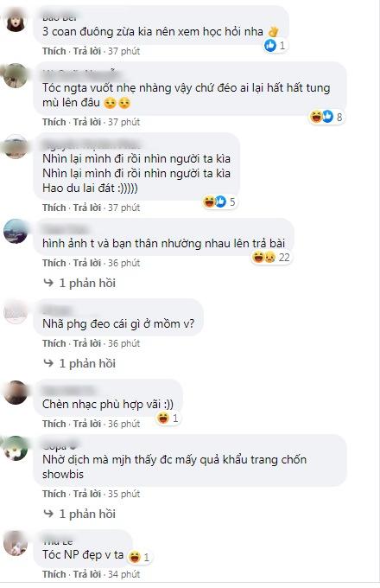Expand '1 phản hồi' under 'khẩu trang chốn showbis' comment
Image resolution: width=380 pixels, height=588 pixels.
tap(79, 514)
